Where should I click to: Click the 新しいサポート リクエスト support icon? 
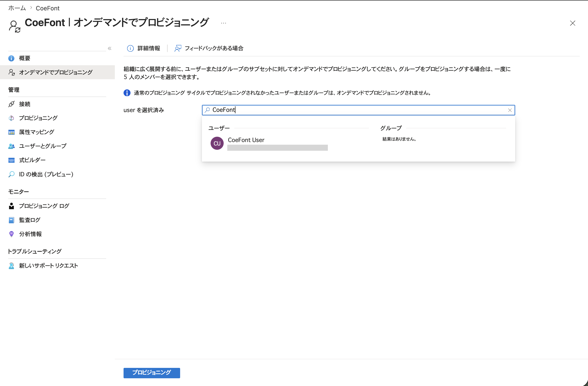[11, 265]
